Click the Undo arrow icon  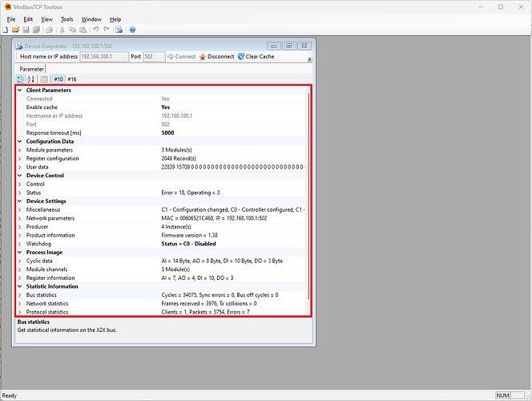point(95,30)
